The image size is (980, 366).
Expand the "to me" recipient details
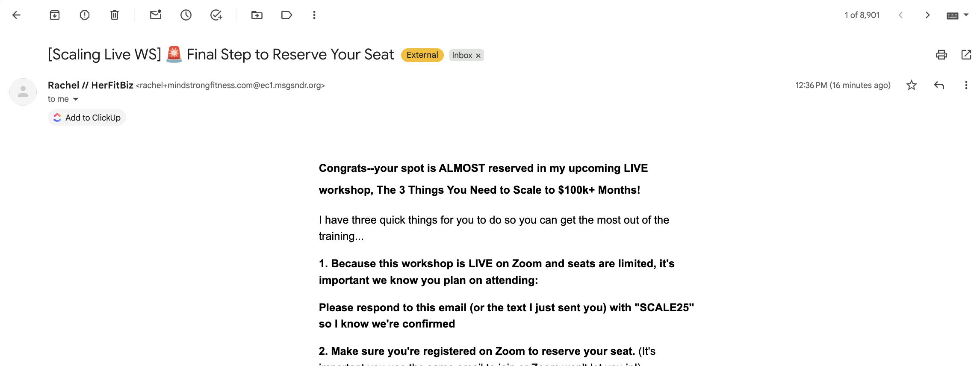click(76, 99)
